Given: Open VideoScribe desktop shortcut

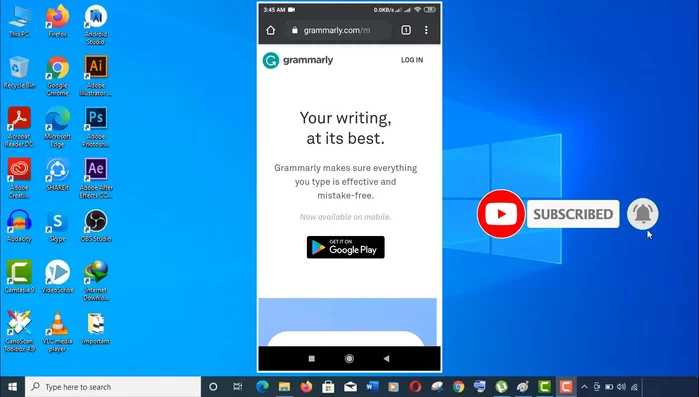Looking at the screenshot, I should [58, 277].
